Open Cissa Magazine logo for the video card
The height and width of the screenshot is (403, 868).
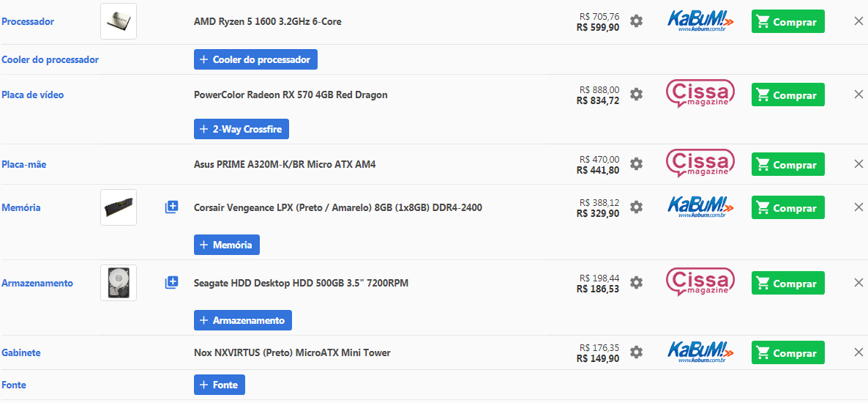coord(700,94)
